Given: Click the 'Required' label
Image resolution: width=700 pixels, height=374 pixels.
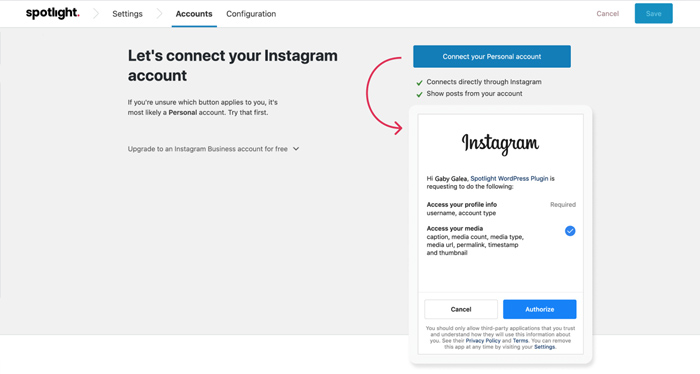Looking at the screenshot, I should click(x=562, y=204).
